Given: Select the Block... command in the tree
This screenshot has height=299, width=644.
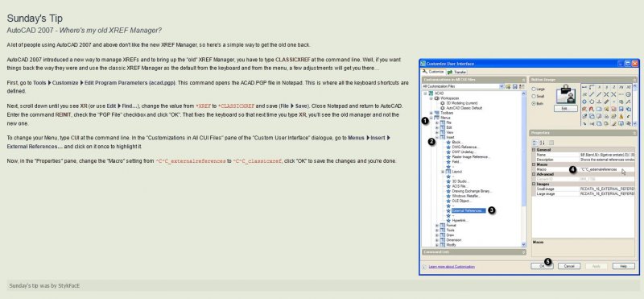Looking at the screenshot, I should 457,143.
